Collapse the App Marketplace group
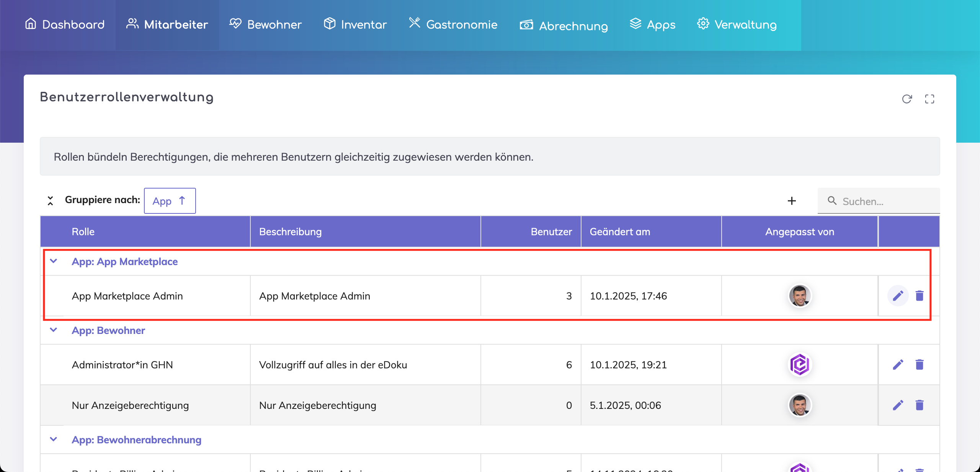980x472 pixels. pos(54,261)
